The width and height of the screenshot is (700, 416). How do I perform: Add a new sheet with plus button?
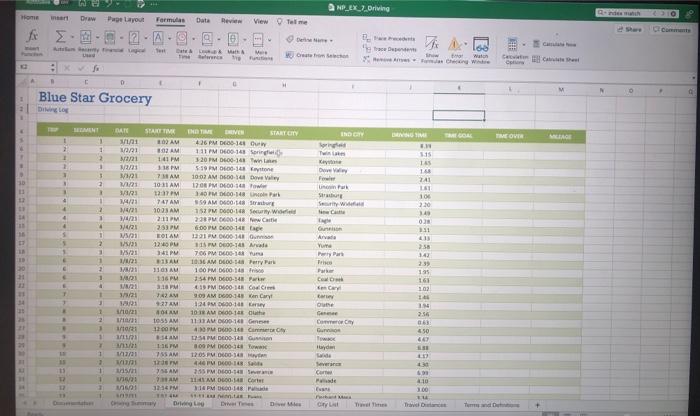click(x=538, y=405)
